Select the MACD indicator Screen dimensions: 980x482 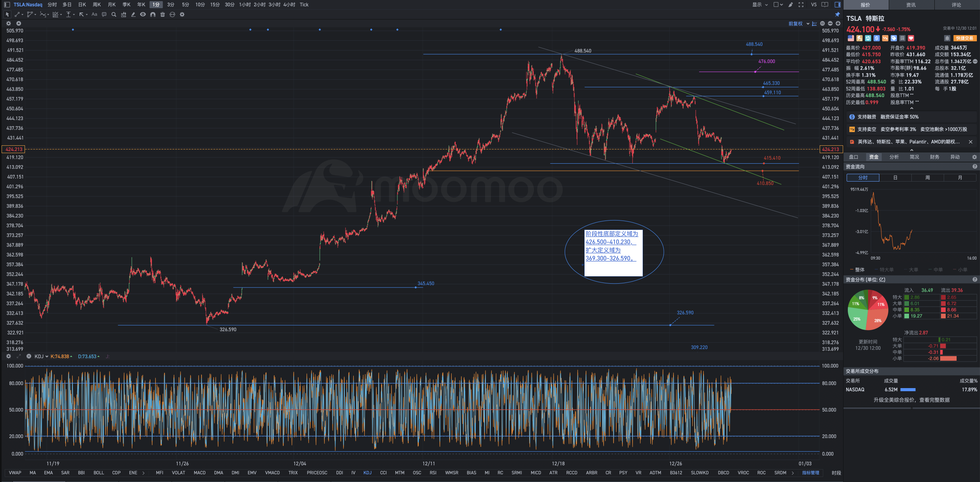[200, 473]
